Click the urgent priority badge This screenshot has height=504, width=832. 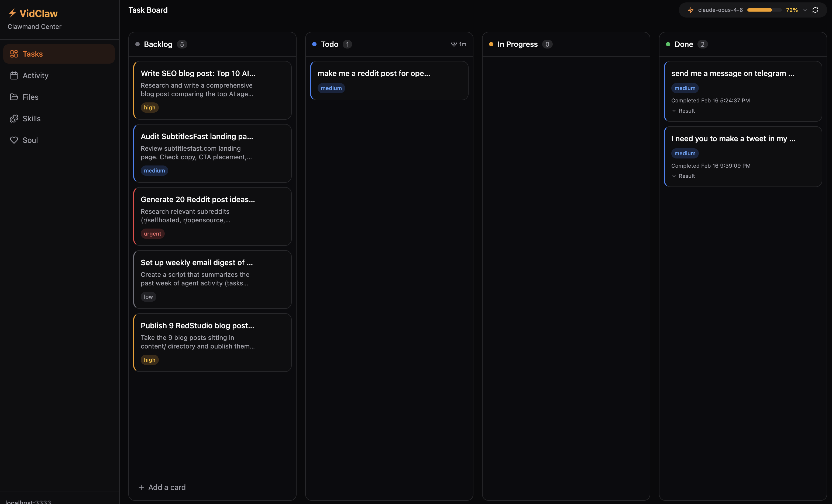(152, 234)
